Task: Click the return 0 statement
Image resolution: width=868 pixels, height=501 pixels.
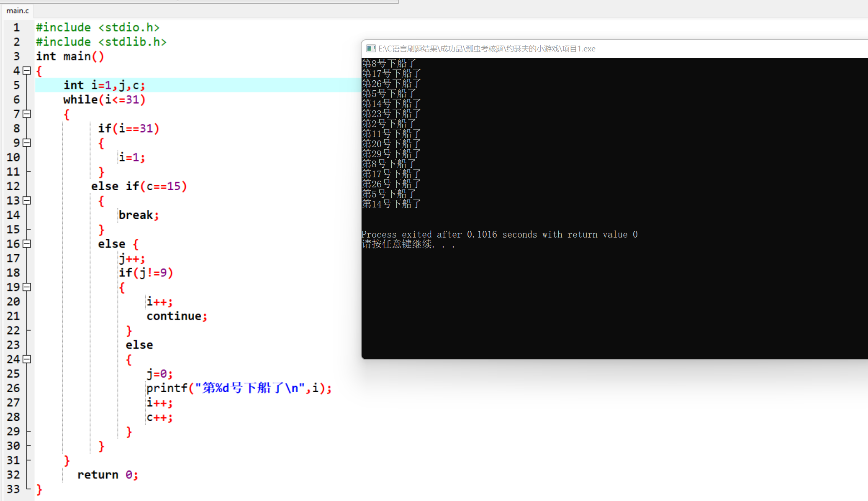Action: [108, 474]
